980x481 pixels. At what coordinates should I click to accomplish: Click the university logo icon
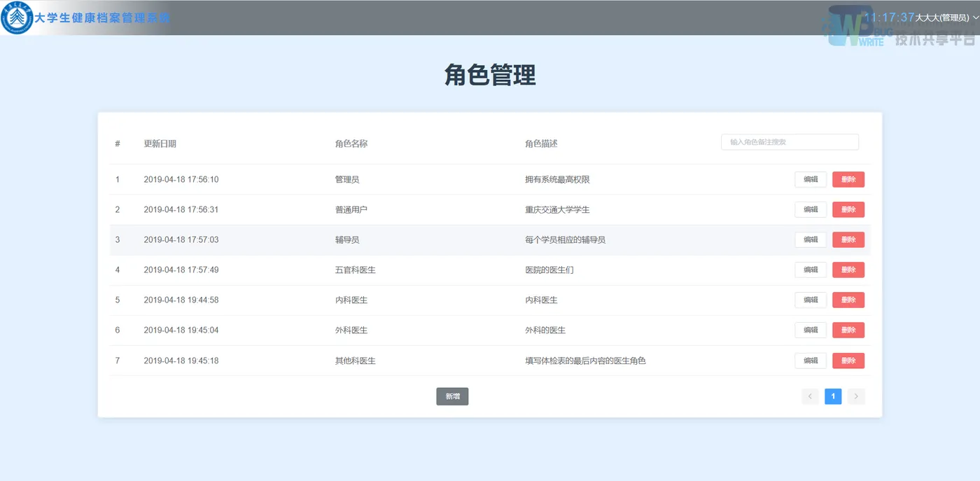click(17, 18)
